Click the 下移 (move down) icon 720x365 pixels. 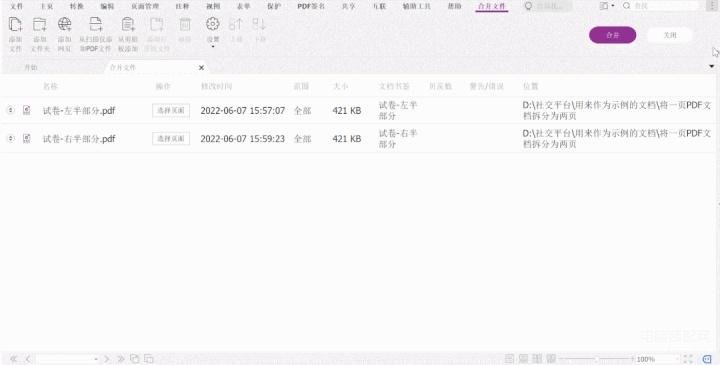[x=259, y=24]
